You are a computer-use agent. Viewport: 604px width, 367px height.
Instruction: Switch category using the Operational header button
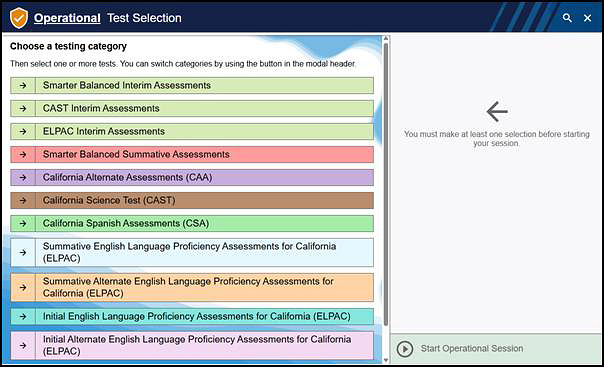[67, 18]
